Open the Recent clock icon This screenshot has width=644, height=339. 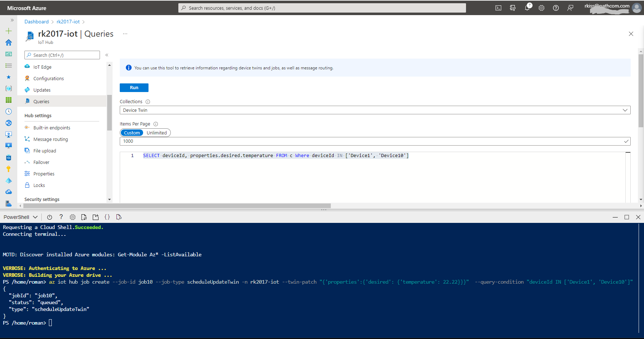(9, 111)
